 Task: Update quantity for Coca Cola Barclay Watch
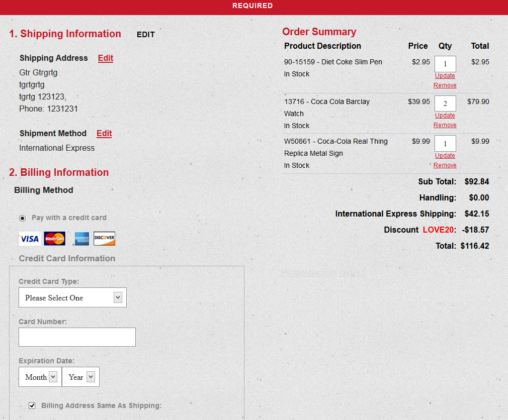coord(445,116)
